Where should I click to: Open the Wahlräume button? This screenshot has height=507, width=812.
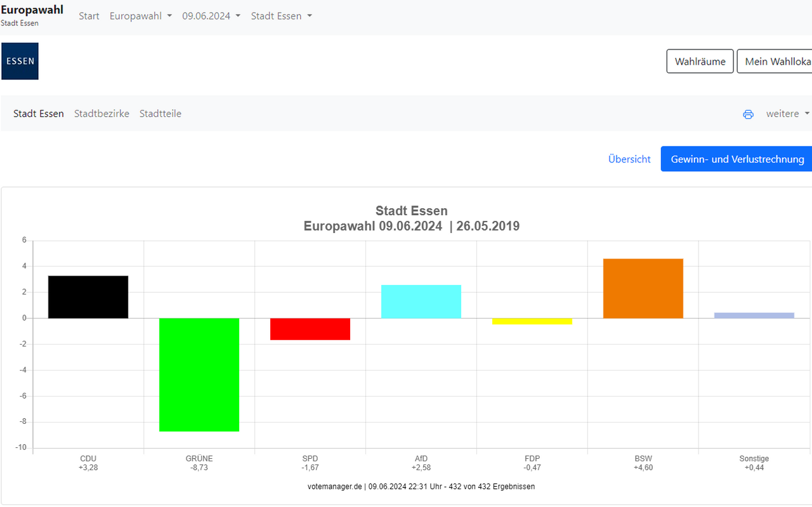coord(700,62)
